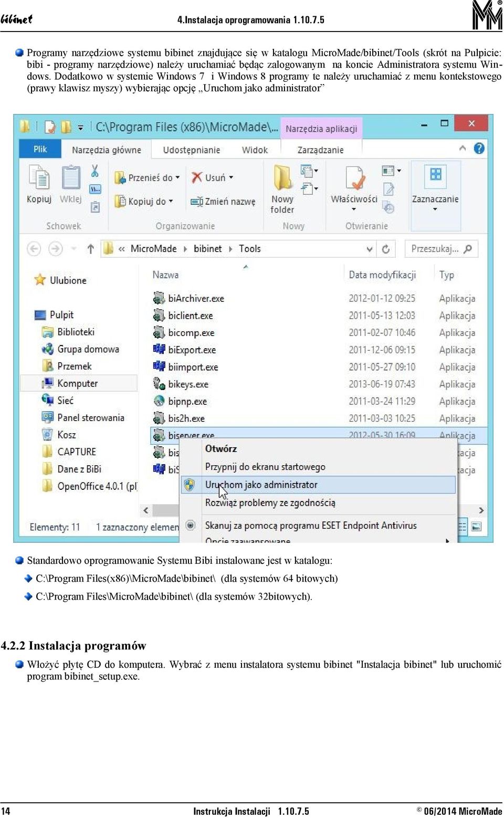Click the search magnifier icon
The width and height of the screenshot is (504, 818).
(468, 248)
